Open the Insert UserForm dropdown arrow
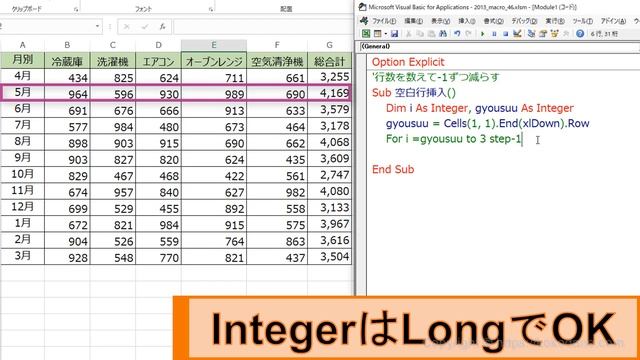Image resolution: width=640 pixels, height=360 pixels. click(385, 33)
